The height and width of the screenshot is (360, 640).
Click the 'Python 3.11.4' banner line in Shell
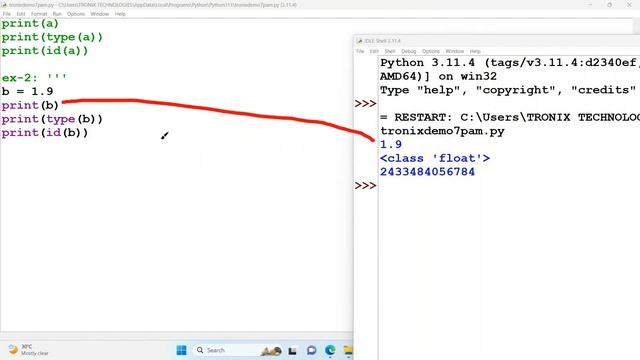[509, 63]
